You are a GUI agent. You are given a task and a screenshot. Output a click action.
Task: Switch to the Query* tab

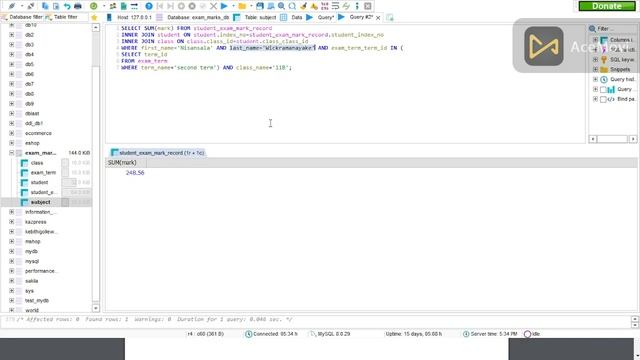tap(320, 18)
